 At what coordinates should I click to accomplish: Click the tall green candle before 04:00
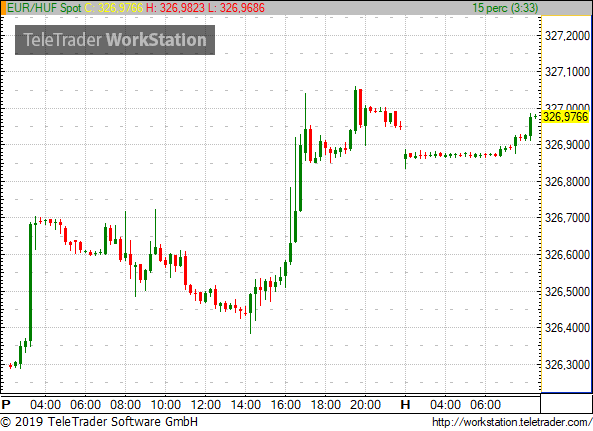click(31, 284)
